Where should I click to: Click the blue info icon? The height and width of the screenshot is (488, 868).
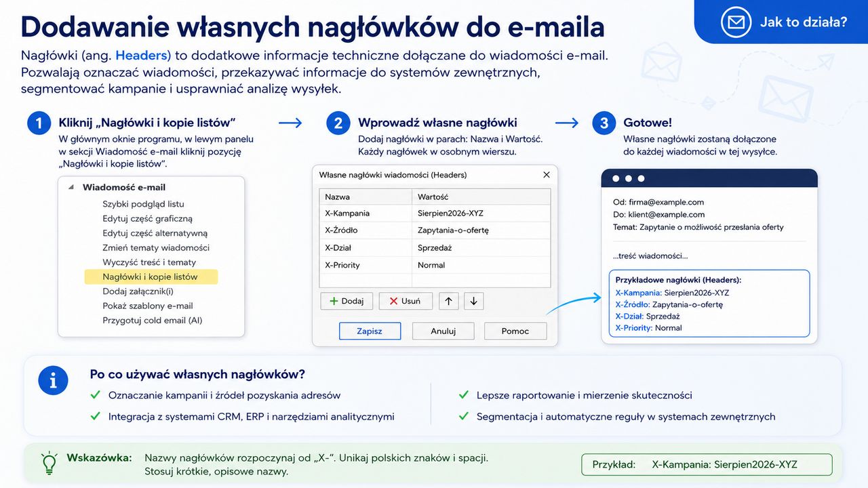(54, 380)
